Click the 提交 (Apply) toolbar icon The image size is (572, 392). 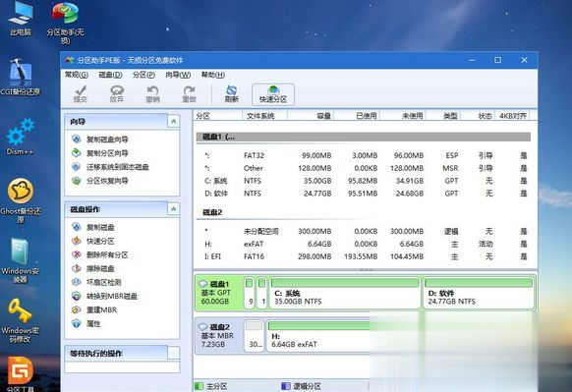(81, 93)
